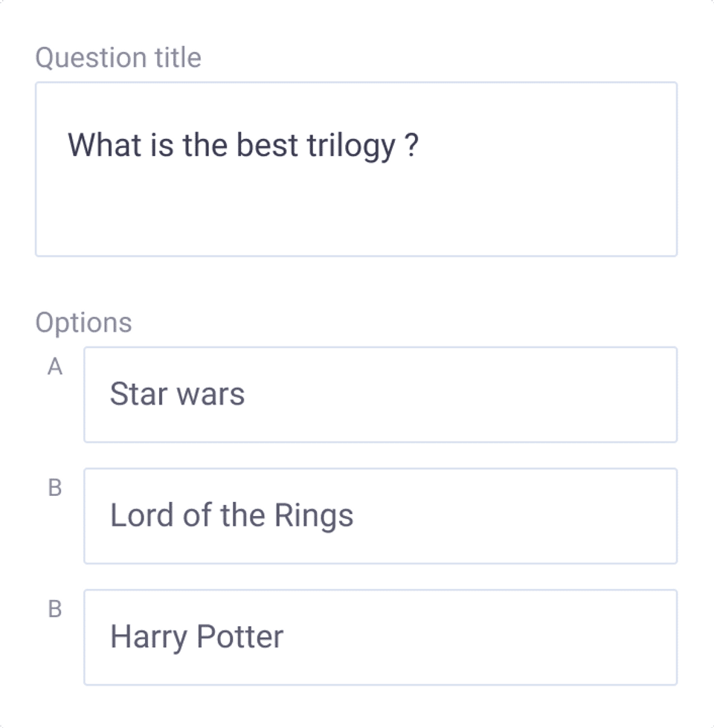Screen dimensions: 714x728
Task: Click the letter A option label
Action: click(54, 367)
